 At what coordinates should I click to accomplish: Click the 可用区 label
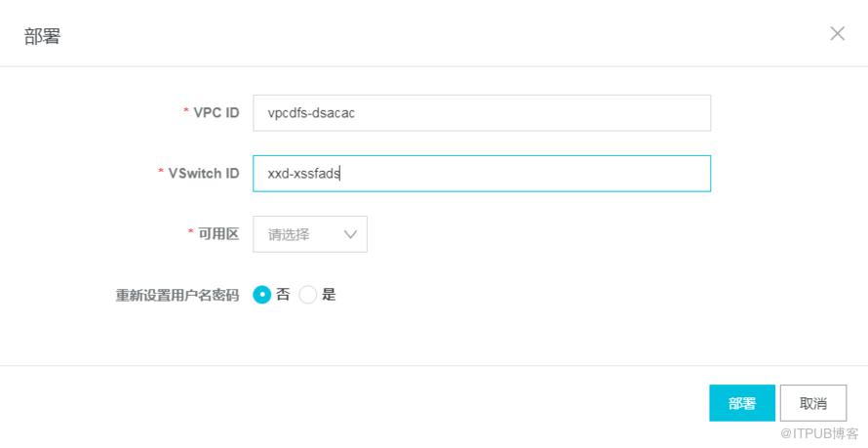218,234
